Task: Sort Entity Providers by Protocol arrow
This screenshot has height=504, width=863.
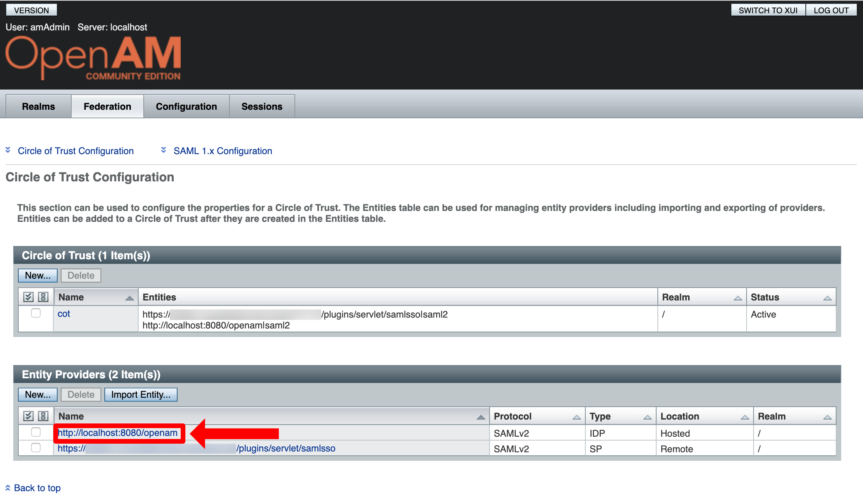Action: pos(577,417)
